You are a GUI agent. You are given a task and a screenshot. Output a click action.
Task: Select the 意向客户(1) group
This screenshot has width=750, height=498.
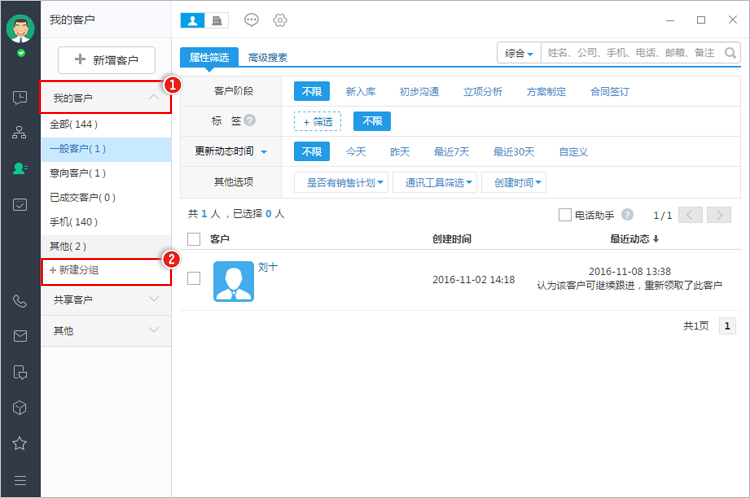tap(106, 173)
